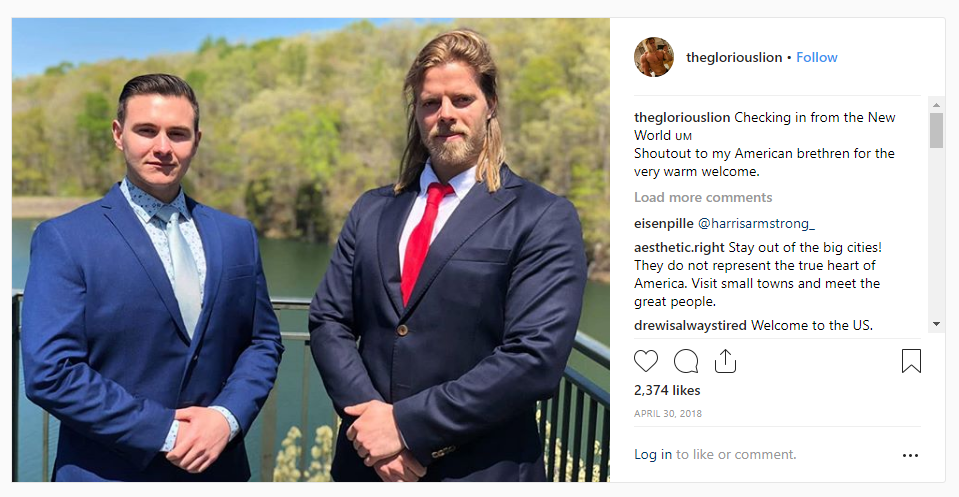The image size is (959, 497).
Task: Open thegloriouslion username in the post header
Action: tap(734, 57)
